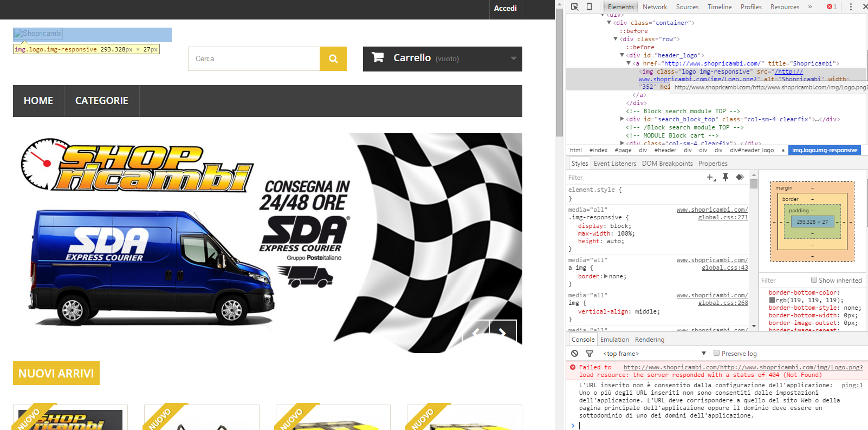Open the animation controls diamond icon
This screenshot has width=868, height=430.
point(740,177)
